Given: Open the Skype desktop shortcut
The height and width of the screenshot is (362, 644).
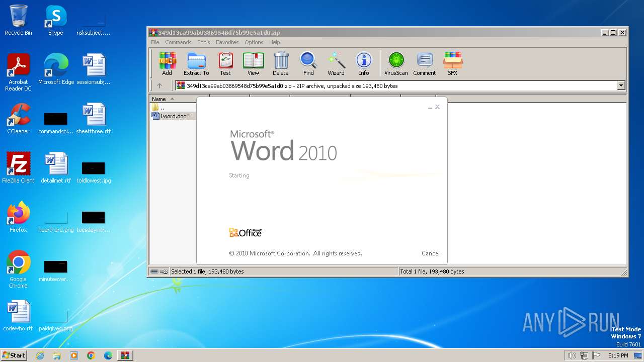Looking at the screenshot, I should [56, 20].
